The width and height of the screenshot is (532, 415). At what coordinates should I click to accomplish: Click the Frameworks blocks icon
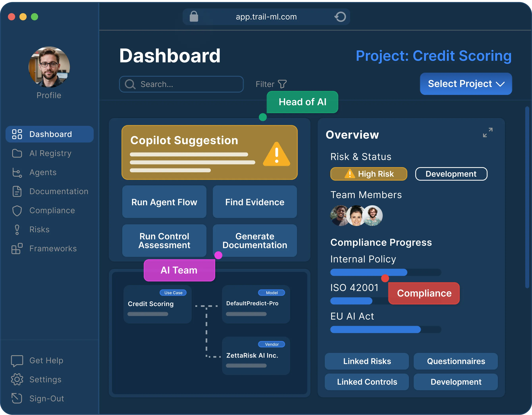(17, 249)
